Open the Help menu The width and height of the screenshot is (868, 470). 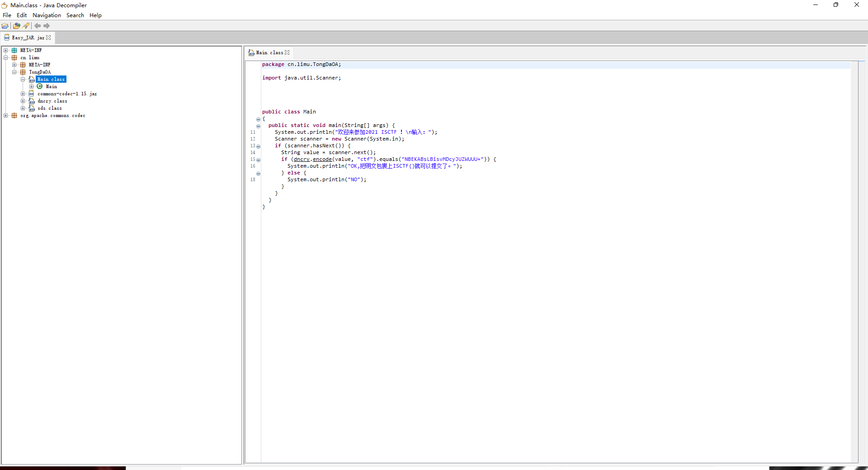click(95, 15)
